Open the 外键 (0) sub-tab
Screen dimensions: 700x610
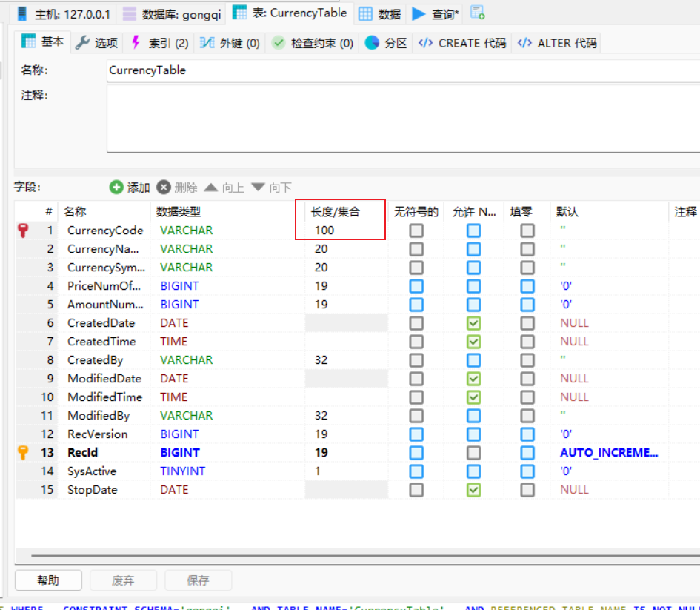[x=230, y=43]
